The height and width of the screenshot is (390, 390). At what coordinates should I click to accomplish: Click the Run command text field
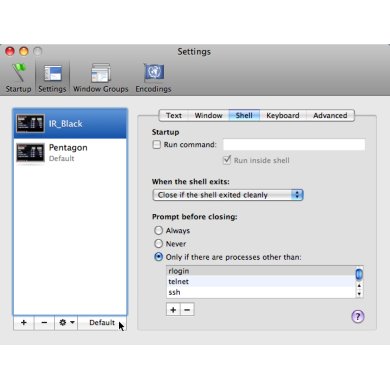tap(294, 145)
